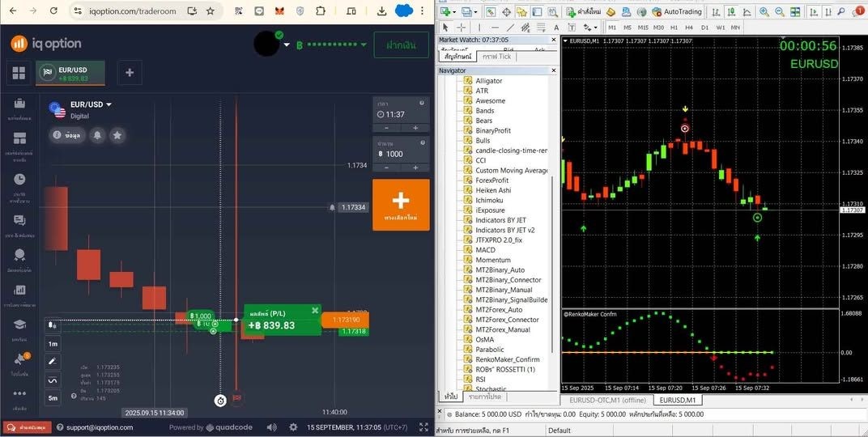Open trading history clock icon in sidebar

tap(19, 179)
